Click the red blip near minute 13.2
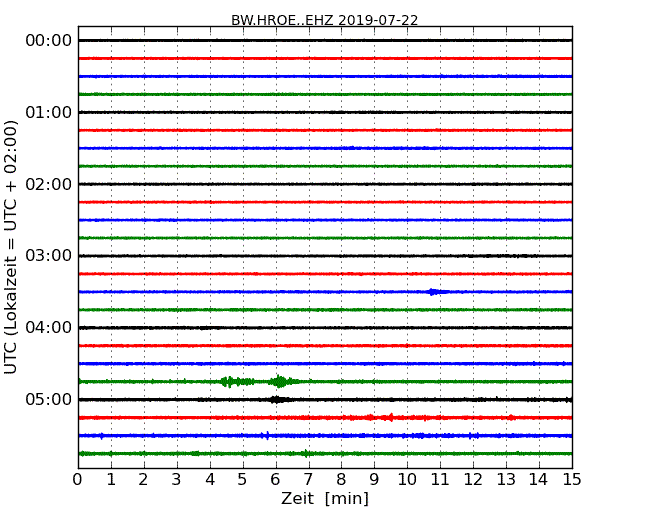The height and width of the screenshot is (520, 650). click(x=512, y=418)
